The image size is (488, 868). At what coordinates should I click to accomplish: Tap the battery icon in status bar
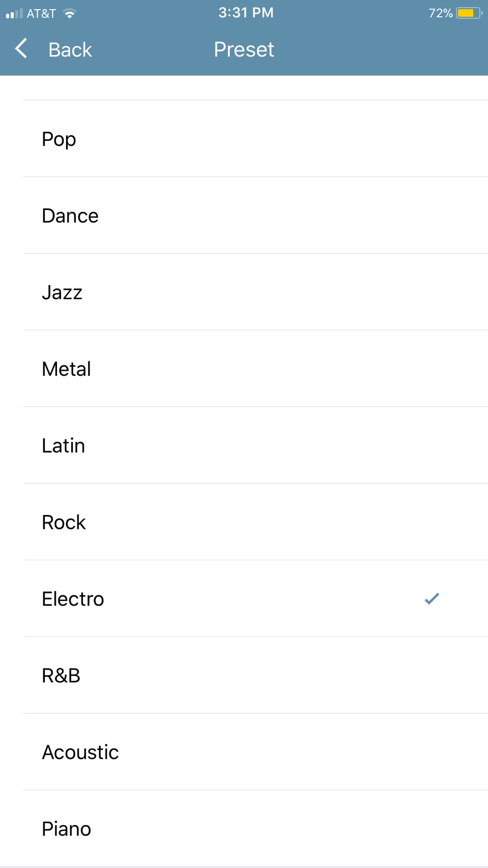(469, 13)
